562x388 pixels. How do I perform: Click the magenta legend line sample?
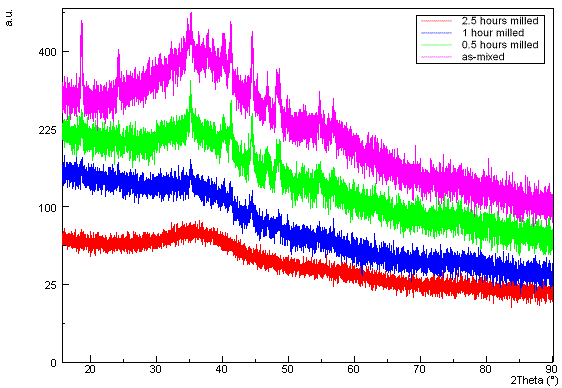click(x=437, y=57)
